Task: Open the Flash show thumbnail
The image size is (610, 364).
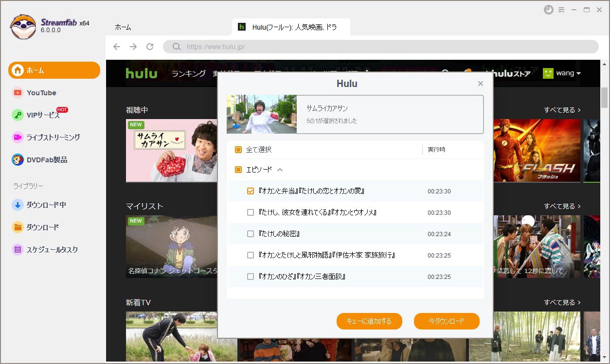Action: coord(537,151)
